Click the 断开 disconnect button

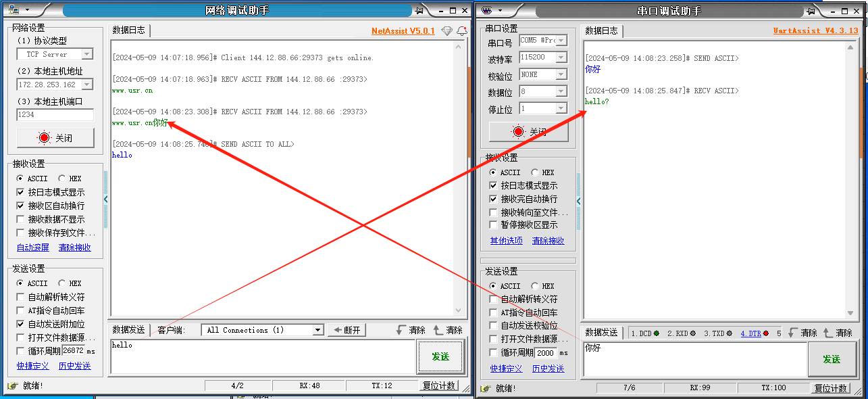[347, 330]
